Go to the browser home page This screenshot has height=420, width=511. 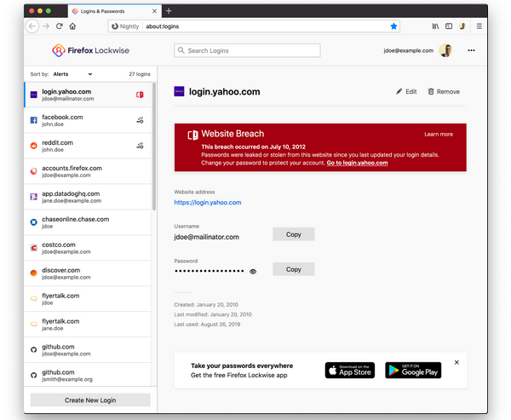(x=72, y=26)
